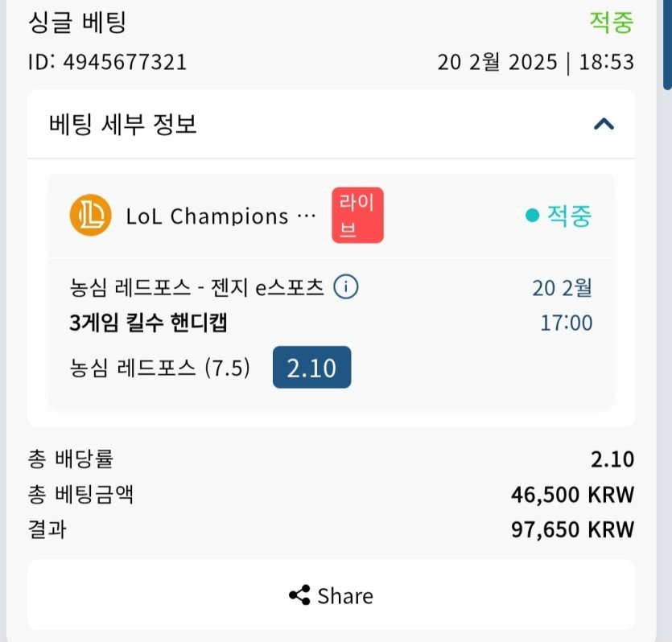672x642 pixels.
Task: Select the 2.10 odds button
Action: point(311,367)
